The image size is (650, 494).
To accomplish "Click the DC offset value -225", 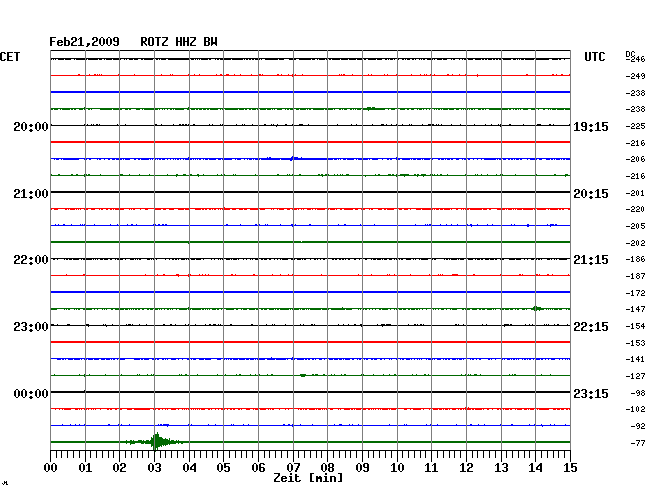I will [635, 126].
